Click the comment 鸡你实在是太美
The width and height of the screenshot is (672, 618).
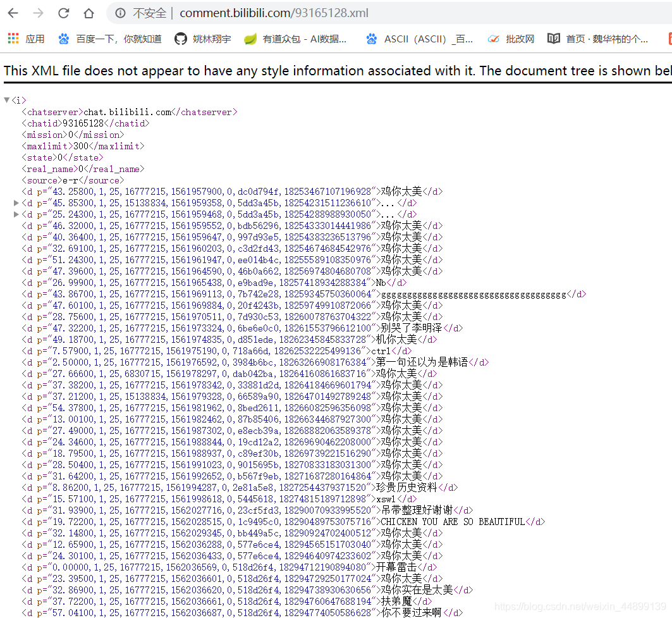pyautogui.click(x=417, y=590)
